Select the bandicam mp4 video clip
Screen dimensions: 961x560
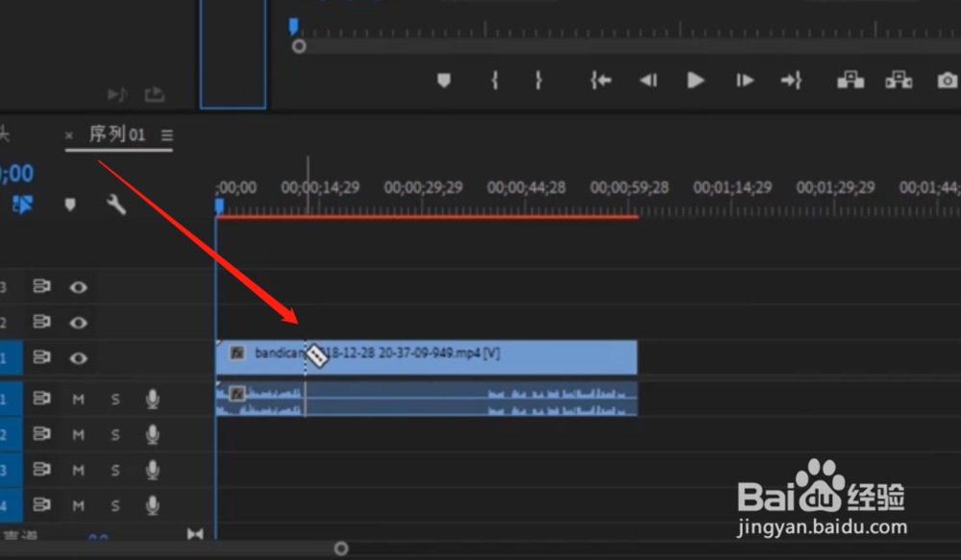click(x=427, y=358)
